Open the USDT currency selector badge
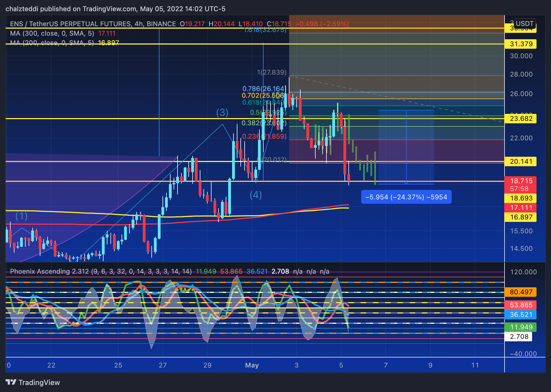 (525, 24)
